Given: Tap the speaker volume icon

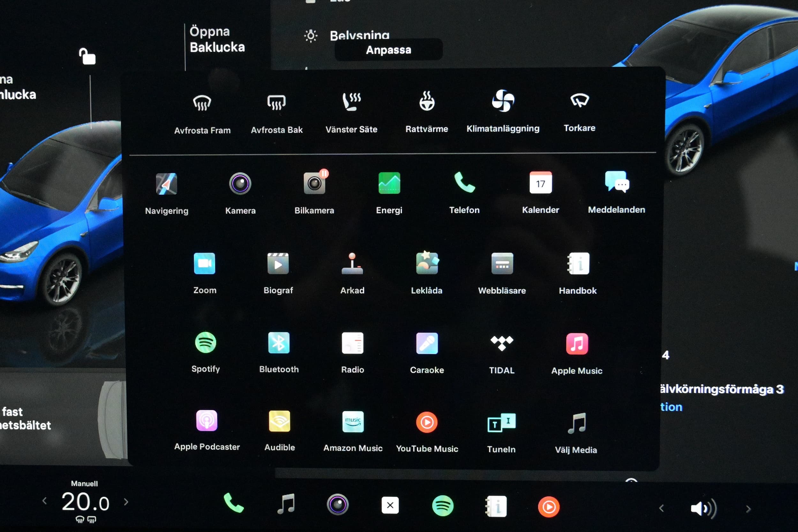Looking at the screenshot, I should 704,509.
